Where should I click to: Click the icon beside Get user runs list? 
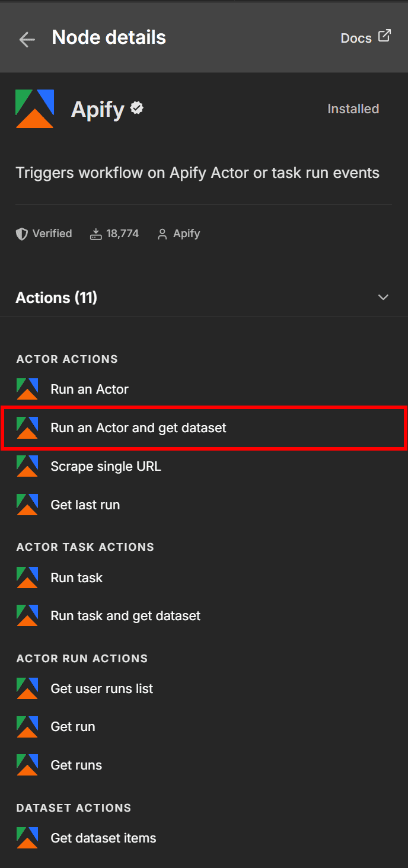27,689
